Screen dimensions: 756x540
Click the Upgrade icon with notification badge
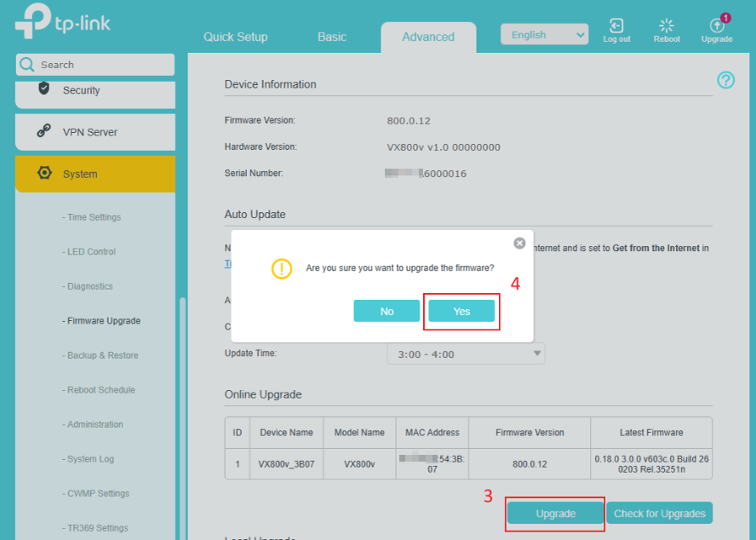coord(717,26)
